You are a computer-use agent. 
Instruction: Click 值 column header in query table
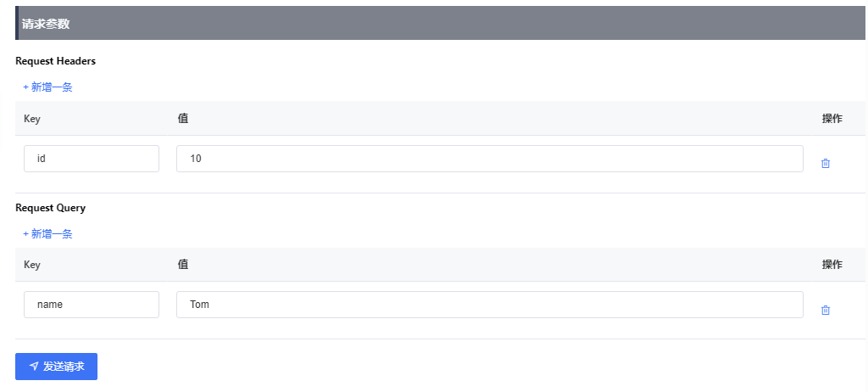(182, 265)
